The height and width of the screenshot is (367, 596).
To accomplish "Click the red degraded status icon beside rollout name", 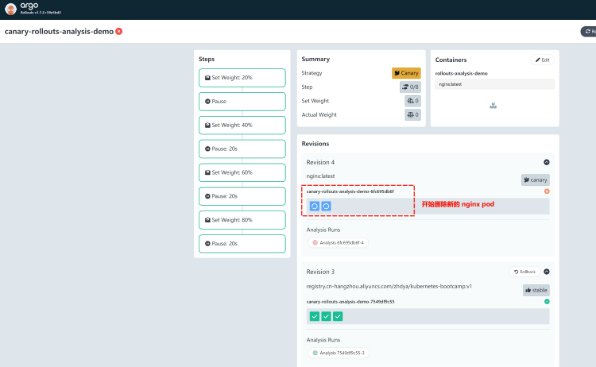I will pyautogui.click(x=119, y=31).
